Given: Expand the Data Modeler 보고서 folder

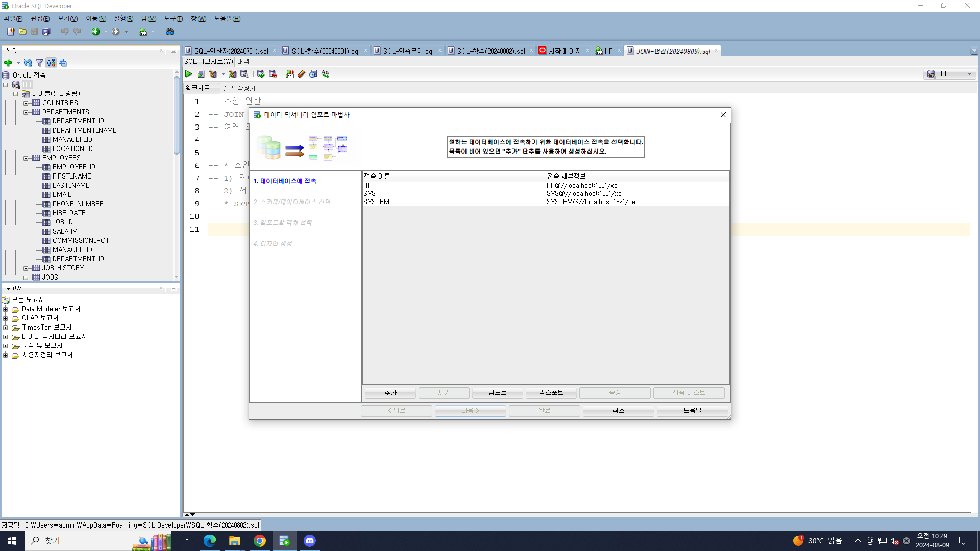Looking at the screenshot, I should (x=6, y=309).
